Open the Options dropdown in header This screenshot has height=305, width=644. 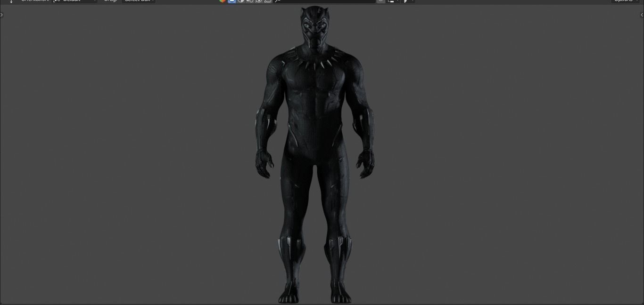pos(626,1)
